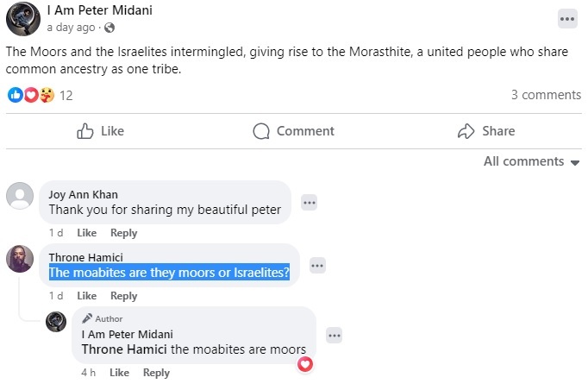This screenshot has width=588, height=390.
Task: Open Joy Ann Khan's profile name
Action: pos(84,194)
